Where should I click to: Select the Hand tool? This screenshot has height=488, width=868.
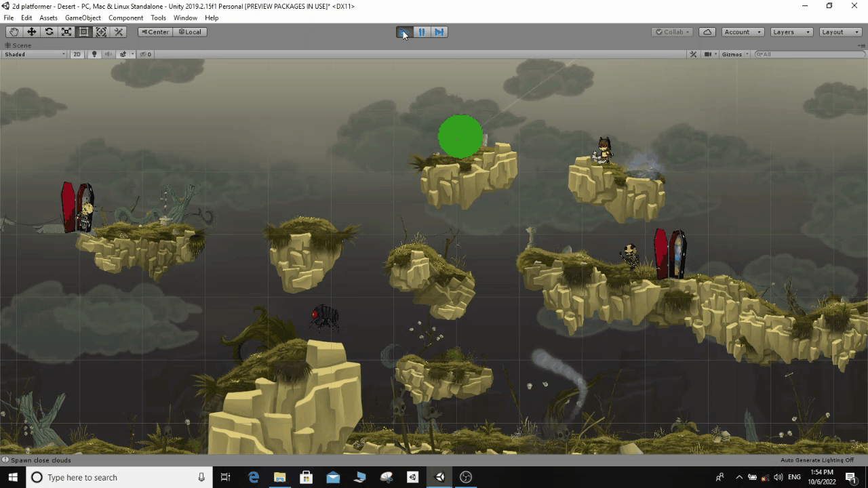[x=14, y=32]
